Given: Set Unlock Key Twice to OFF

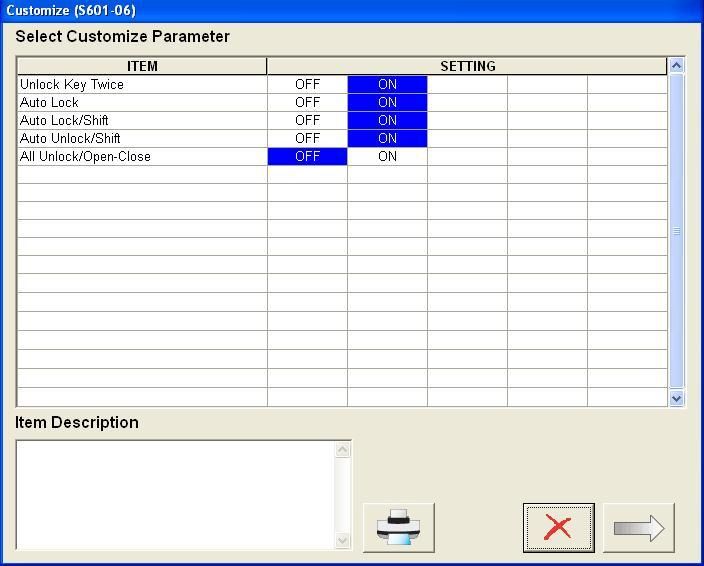Looking at the screenshot, I should [307, 85].
